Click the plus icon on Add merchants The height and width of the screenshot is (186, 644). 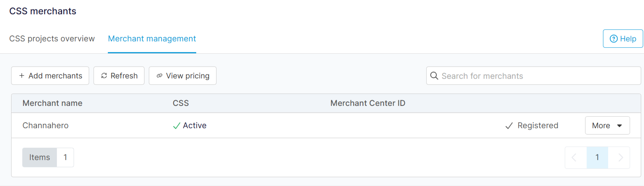click(22, 76)
